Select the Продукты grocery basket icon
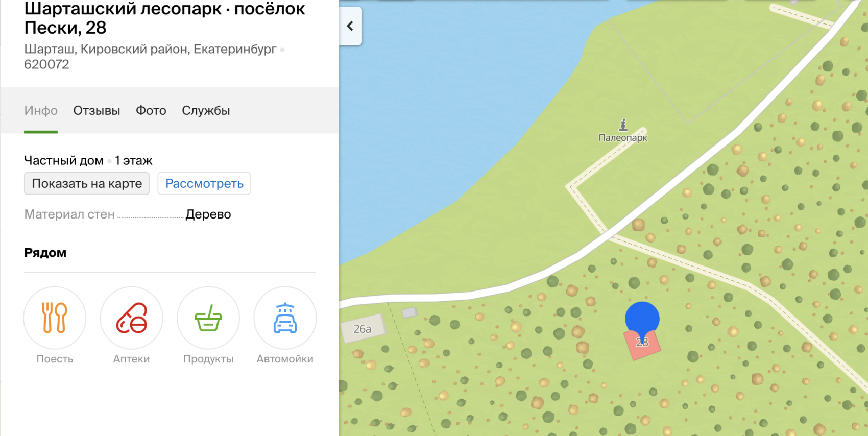Image resolution: width=868 pixels, height=436 pixels. 208,318
